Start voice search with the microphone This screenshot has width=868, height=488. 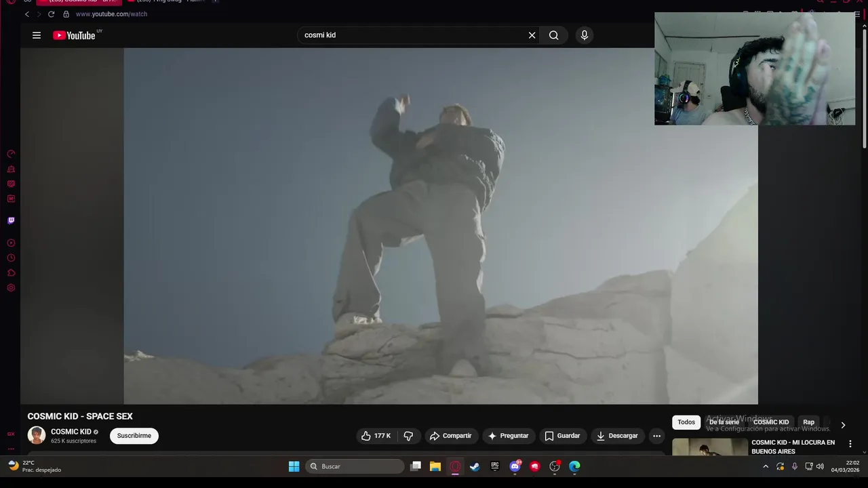click(x=585, y=35)
